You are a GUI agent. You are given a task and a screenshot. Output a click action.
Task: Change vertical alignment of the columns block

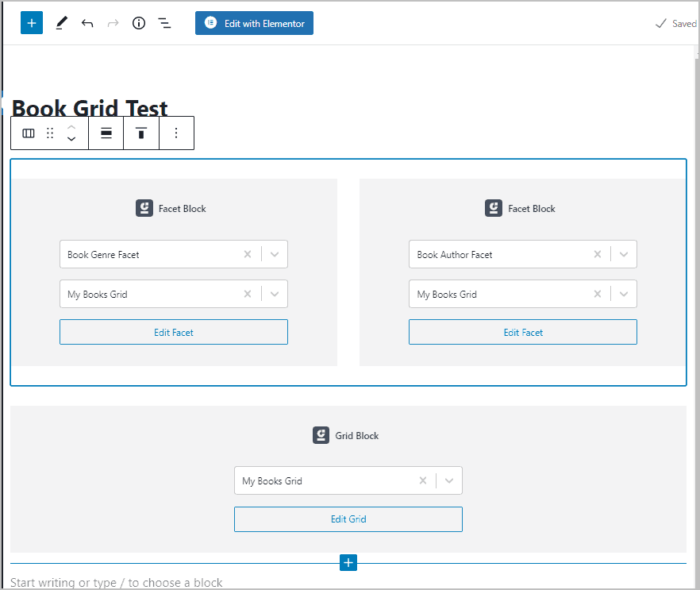140,133
